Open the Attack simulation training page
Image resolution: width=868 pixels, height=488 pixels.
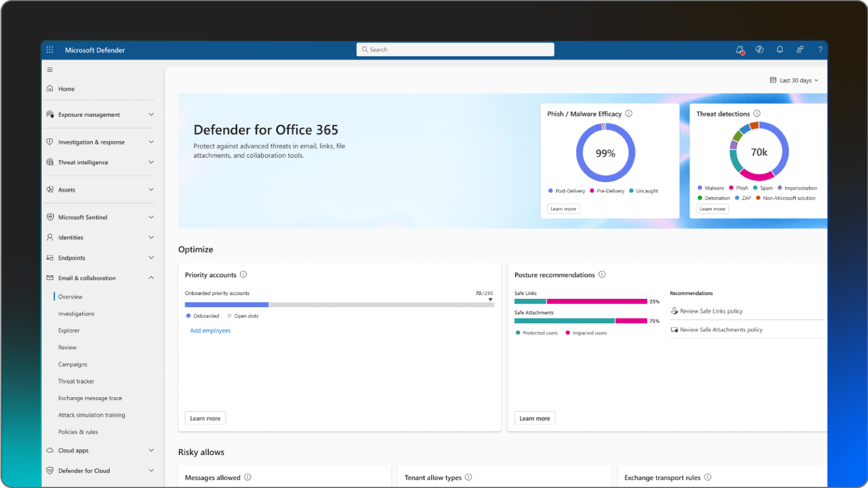91,415
